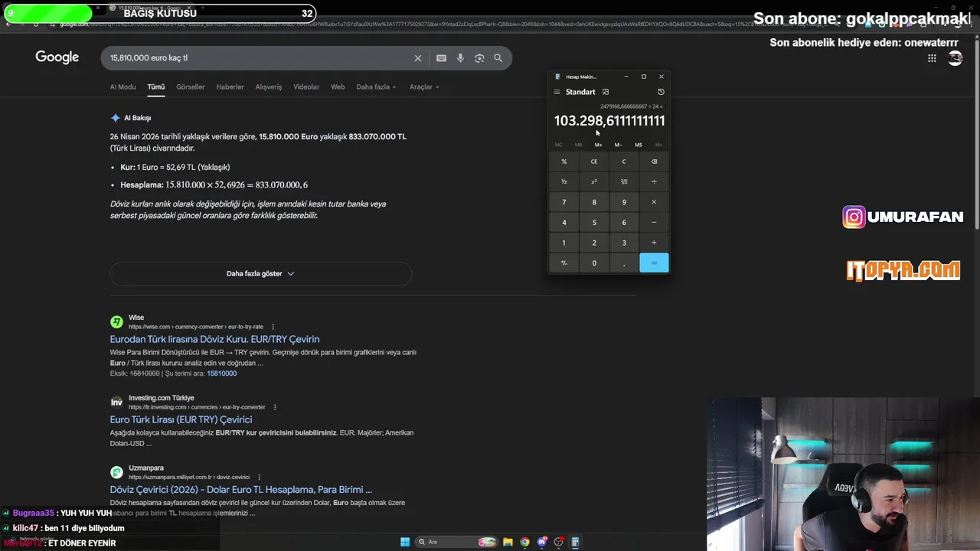Open the Google account avatar
The width and height of the screenshot is (980, 551).
coord(955,57)
